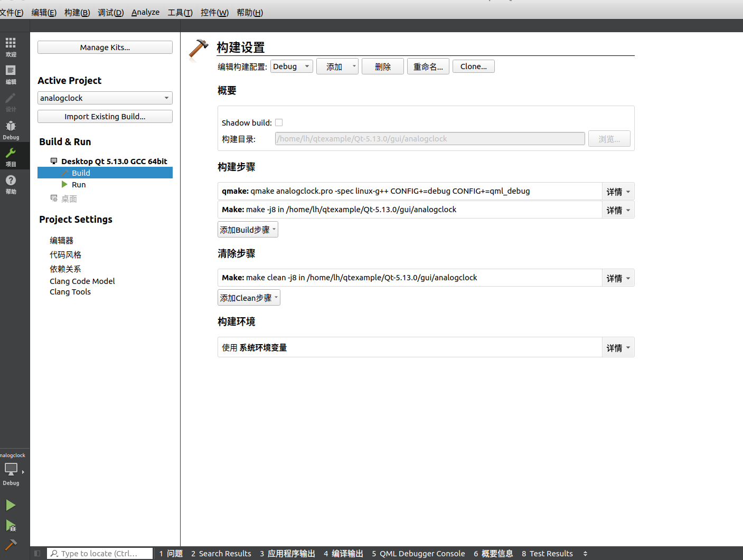Switch to the 编译输出 output tab
This screenshot has height=560, width=743.
click(x=343, y=553)
